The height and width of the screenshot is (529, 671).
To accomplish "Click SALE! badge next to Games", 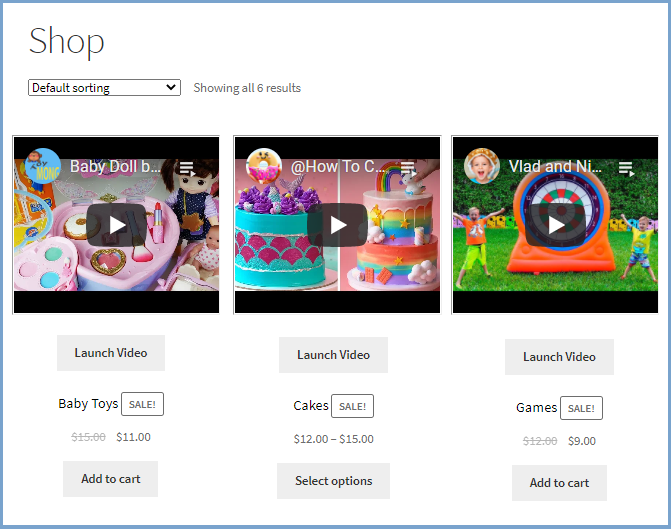I will pyautogui.click(x=581, y=408).
